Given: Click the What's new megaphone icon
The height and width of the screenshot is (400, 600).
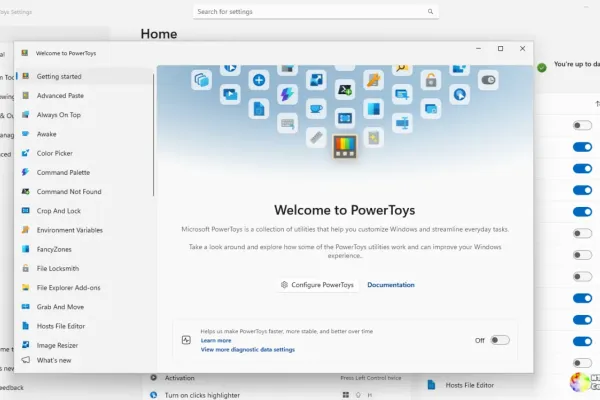Looking at the screenshot, I should pyautogui.click(x=26, y=360).
